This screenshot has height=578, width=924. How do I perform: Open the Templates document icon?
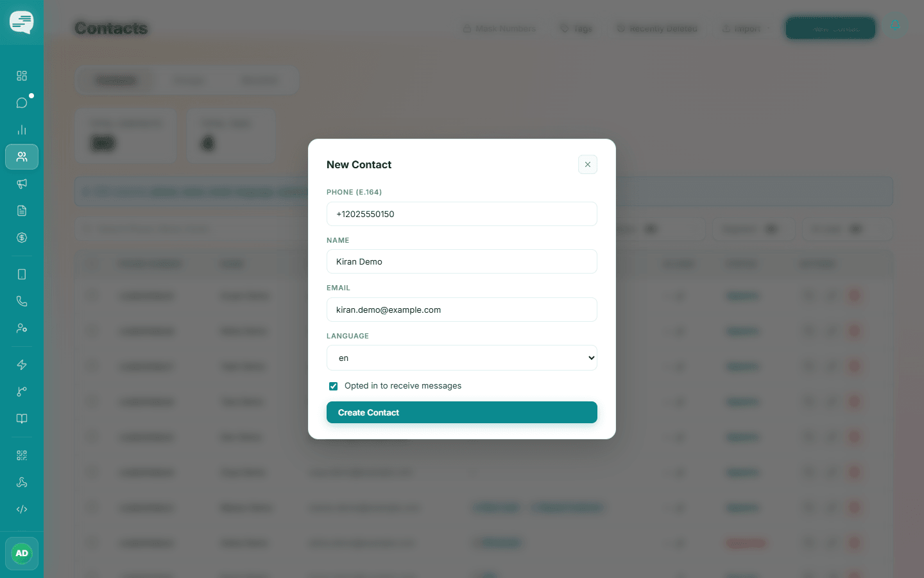coord(22,211)
